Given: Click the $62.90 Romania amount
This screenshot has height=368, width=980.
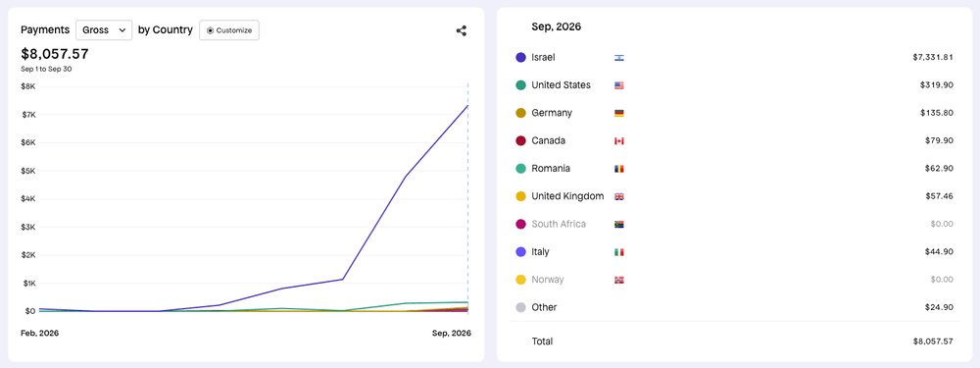Looking at the screenshot, I should [x=939, y=169].
